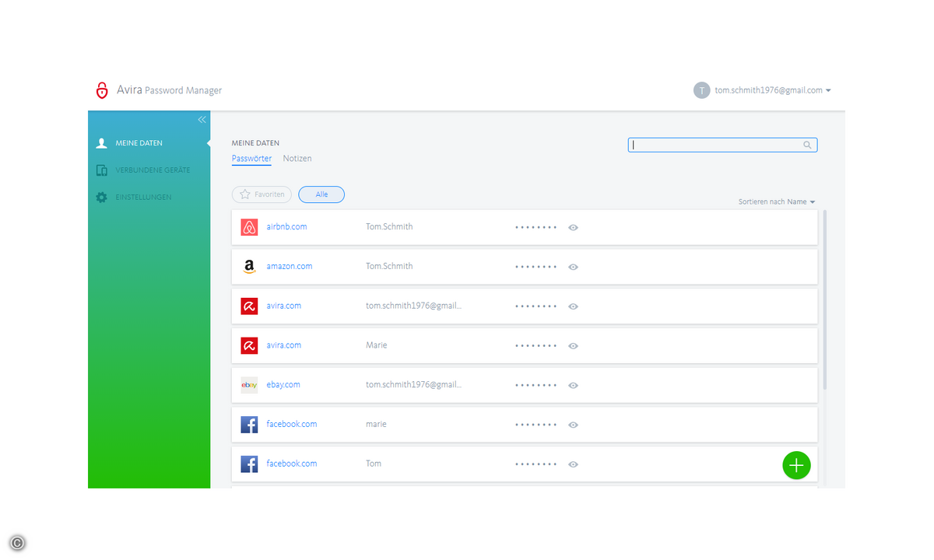Filter by Favoriten
934x560 pixels.
[x=262, y=194]
